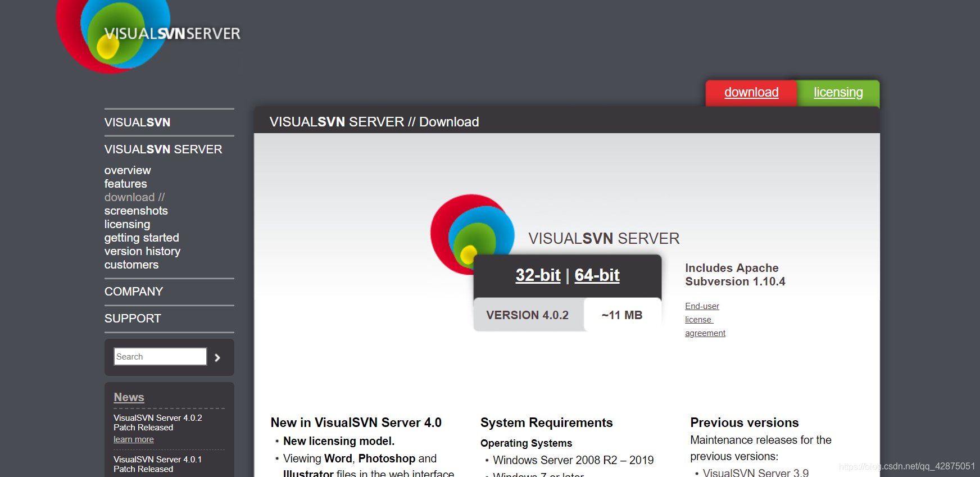Open the overview page link
This screenshot has width=980, height=477.
pyautogui.click(x=128, y=170)
